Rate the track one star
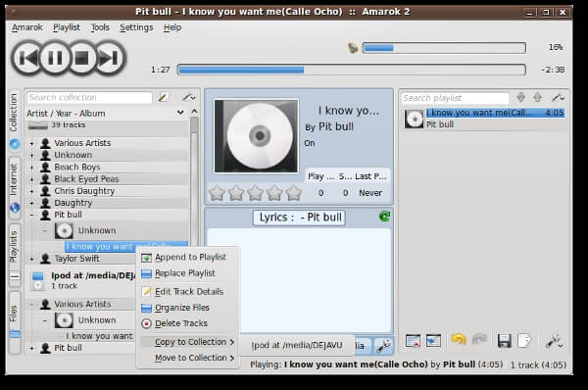The image size is (588, 390). pos(217,193)
